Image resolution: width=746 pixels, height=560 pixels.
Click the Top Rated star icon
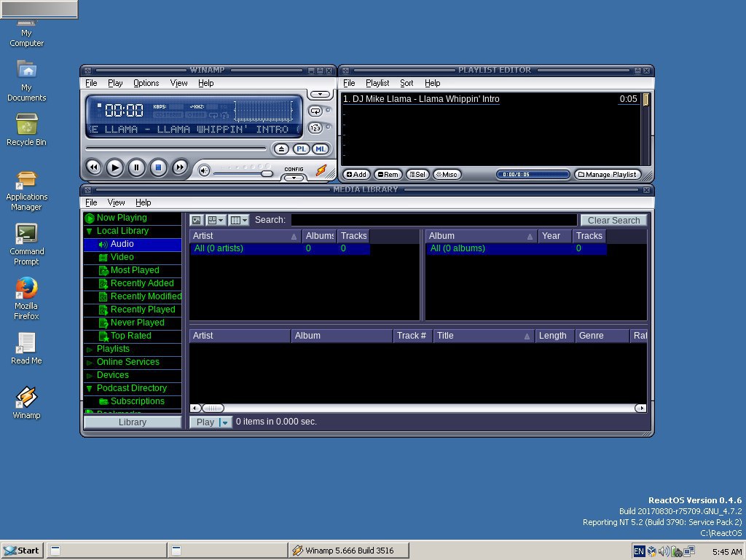tap(103, 336)
